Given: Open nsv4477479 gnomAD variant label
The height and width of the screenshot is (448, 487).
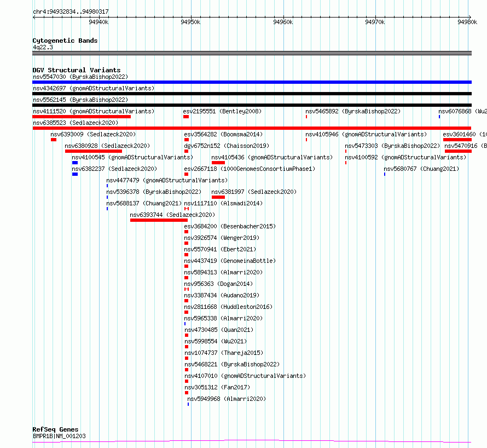Looking at the screenshot, I should pos(167,180).
